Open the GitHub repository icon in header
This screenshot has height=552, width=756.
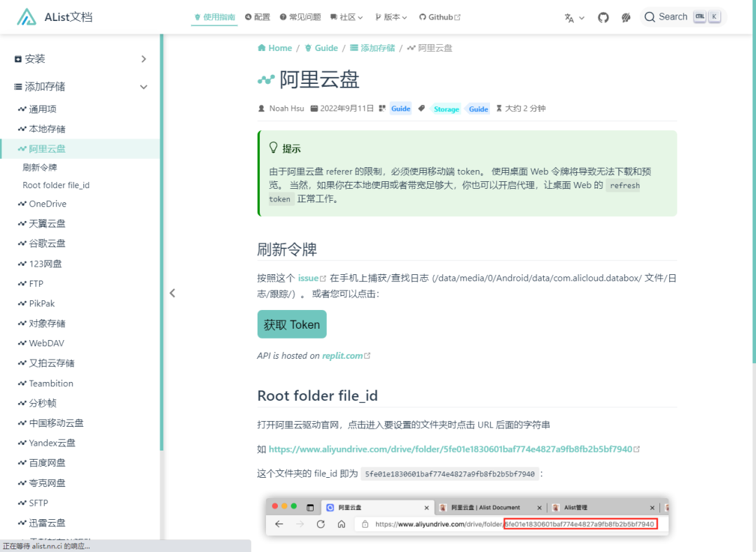tap(603, 17)
